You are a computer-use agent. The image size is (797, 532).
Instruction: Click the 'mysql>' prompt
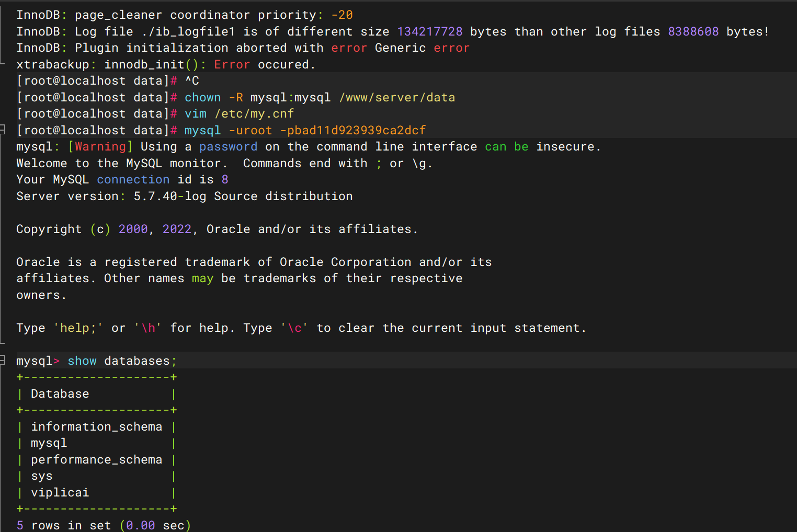coord(38,361)
